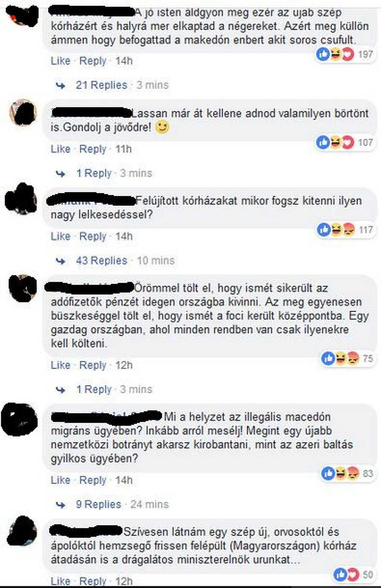The image size is (381, 588).
Task: Click the reaction icons showing 107
Action: (335, 142)
